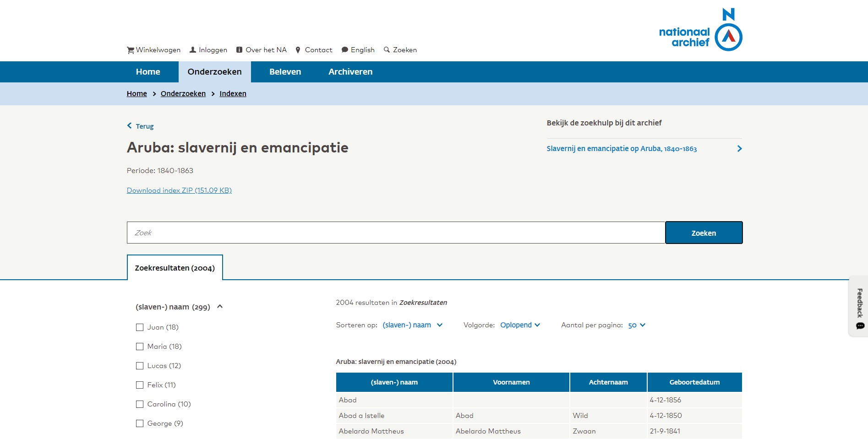Select the Carolina (10) checkbox

click(139, 404)
